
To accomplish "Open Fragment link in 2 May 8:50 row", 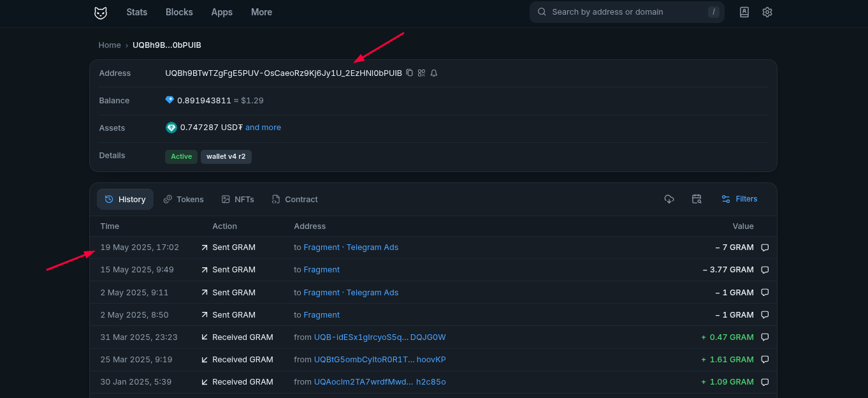I will pyautogui.click(x=322, y=315).
